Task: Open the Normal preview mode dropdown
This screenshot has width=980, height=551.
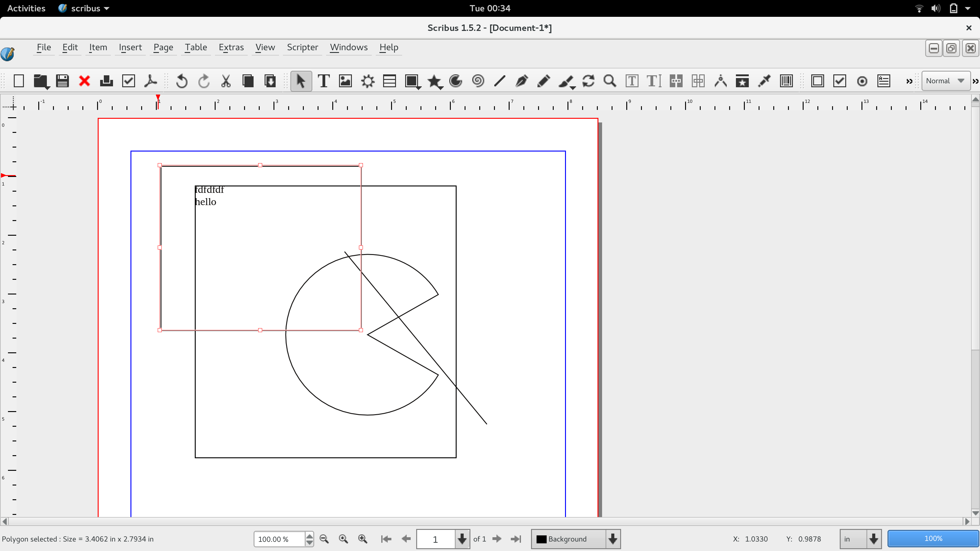Action: click(x=945, y=81)
